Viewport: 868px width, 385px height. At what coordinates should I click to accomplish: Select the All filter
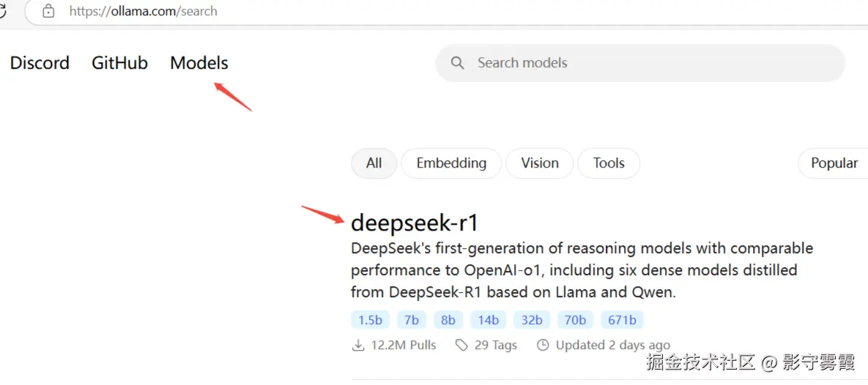tap(374, 163)
